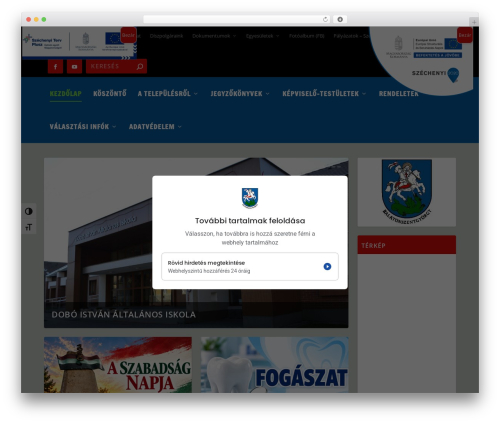The height and width of the screenshot is (423, 500).
Task: Open the Fogászat banner
Action: tap(274, 365)
